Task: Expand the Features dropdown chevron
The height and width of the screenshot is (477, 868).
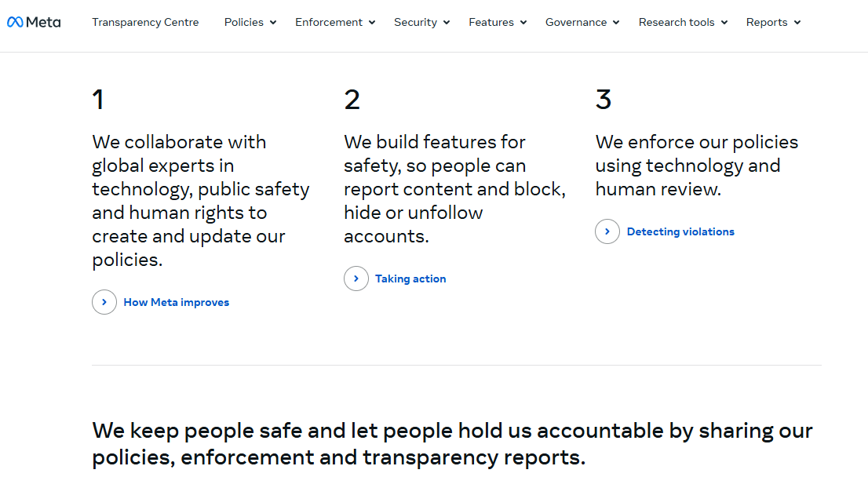Action: [523, 23]
